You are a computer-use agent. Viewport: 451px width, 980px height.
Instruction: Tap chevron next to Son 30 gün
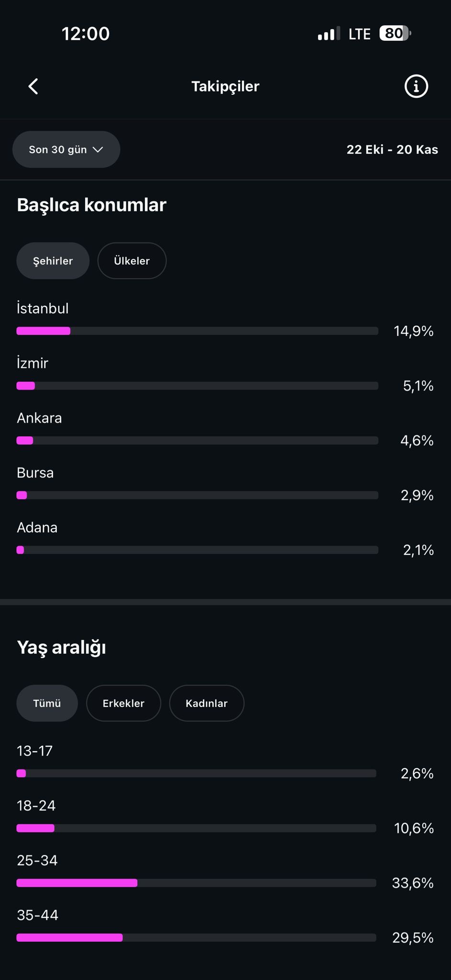click(x=98, y=150)
